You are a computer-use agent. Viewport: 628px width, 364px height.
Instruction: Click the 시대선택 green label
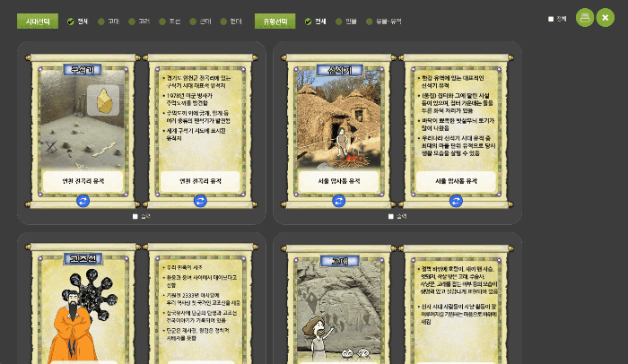click(38, 22)
